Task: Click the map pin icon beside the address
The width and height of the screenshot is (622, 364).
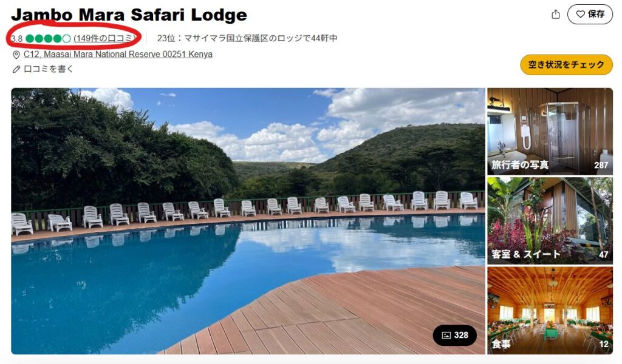Action: coord(16,55)
